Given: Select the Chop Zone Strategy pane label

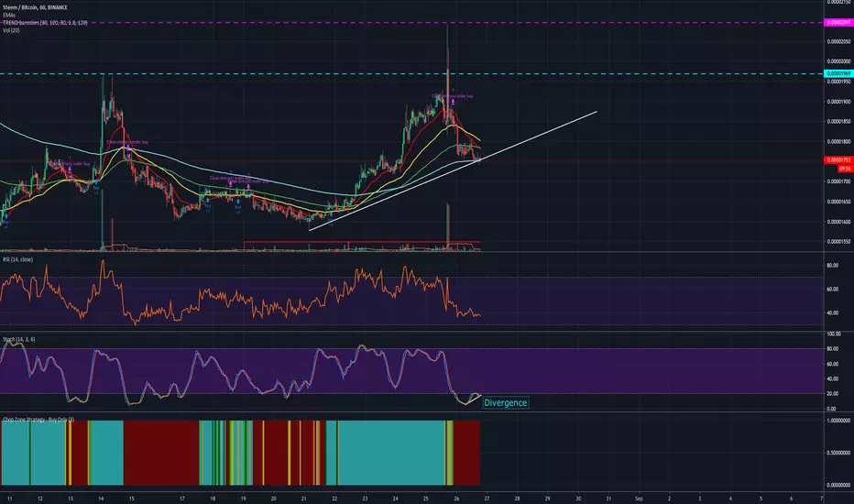Looking at the screenshot, I should click(x=38, y=419).
